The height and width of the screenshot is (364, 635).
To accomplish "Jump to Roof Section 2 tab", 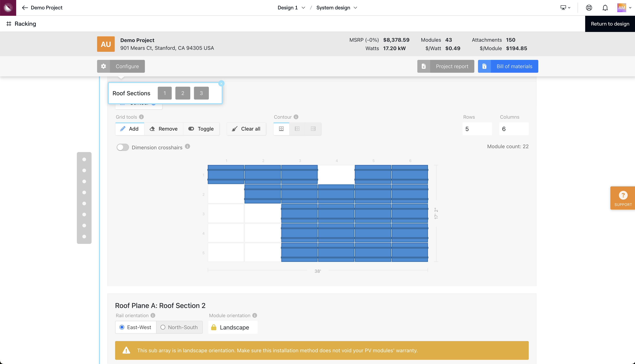I will pyautogui.click(x=183, y=93).
